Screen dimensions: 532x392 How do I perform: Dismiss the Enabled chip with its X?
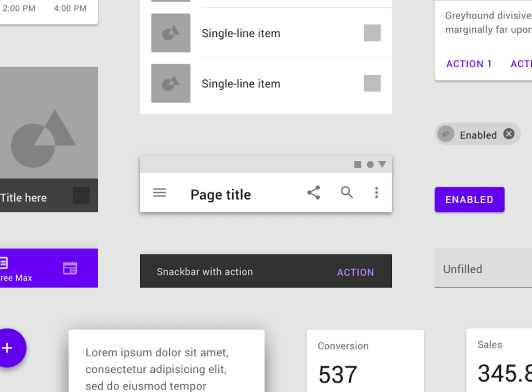click(x=508, y=133)
